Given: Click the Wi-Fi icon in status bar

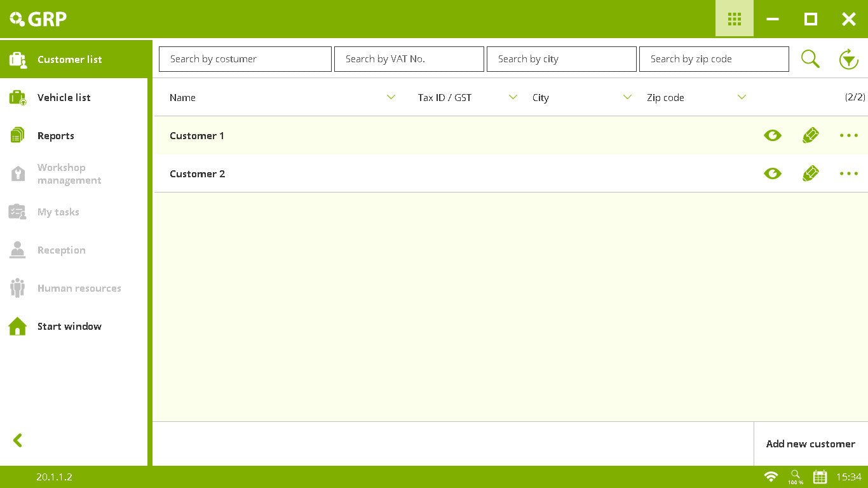Looking at the screenshot, I should pos(771,477).
